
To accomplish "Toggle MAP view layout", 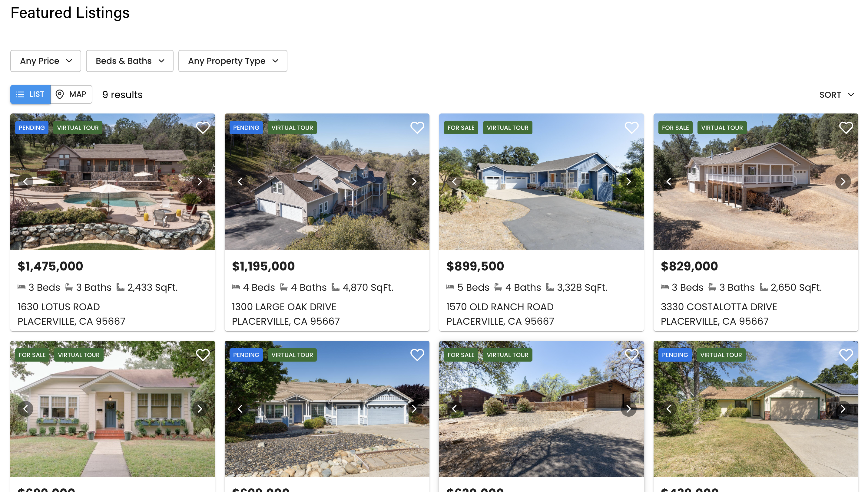I will point(71,94).
